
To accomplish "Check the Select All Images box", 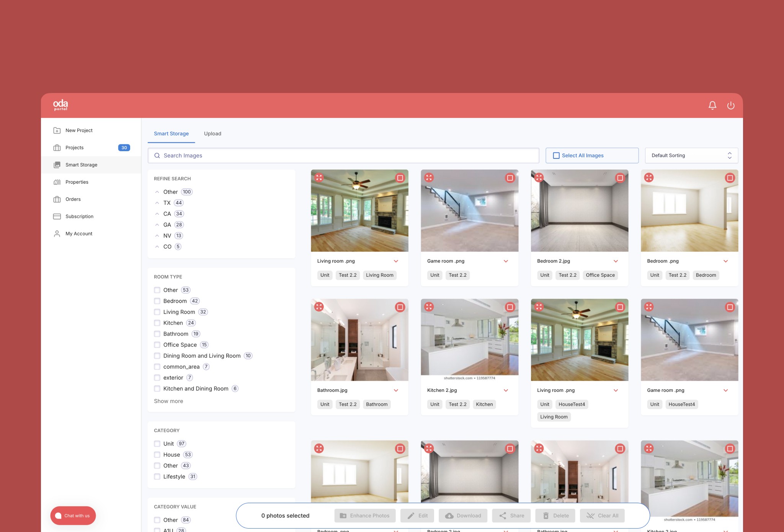I will click(556, 156).
